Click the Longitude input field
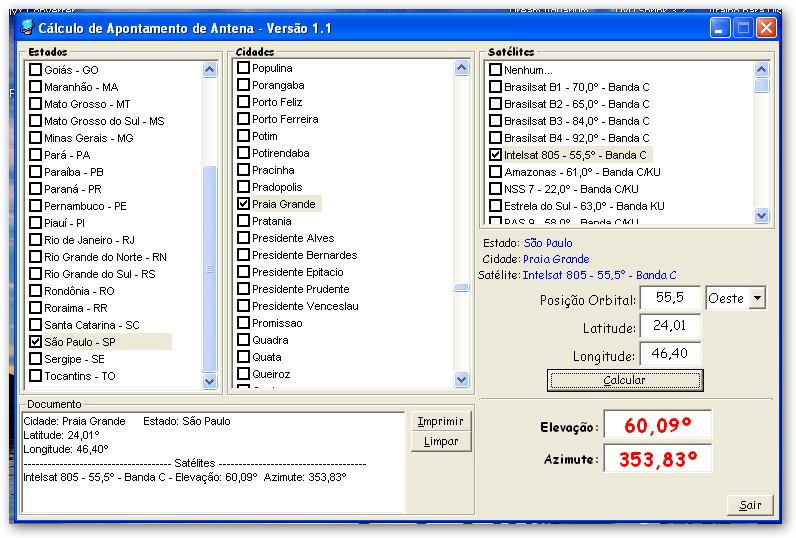 point(670,353)
